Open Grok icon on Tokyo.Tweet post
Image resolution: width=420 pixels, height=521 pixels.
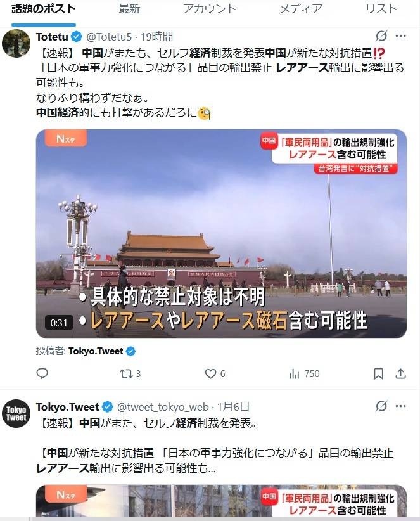click(381, 406)
